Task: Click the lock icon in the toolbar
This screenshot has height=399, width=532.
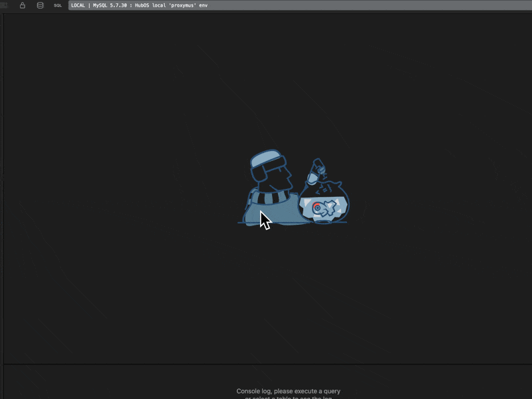Action: (x=23, y=5)
